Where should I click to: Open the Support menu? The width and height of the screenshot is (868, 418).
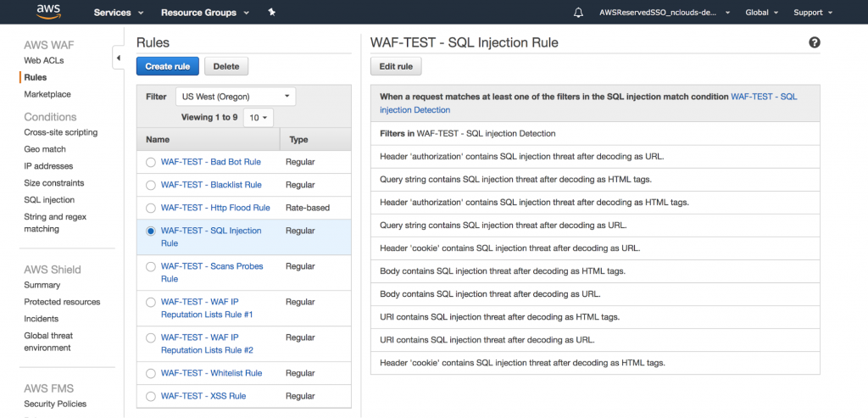tap(812, 13)
